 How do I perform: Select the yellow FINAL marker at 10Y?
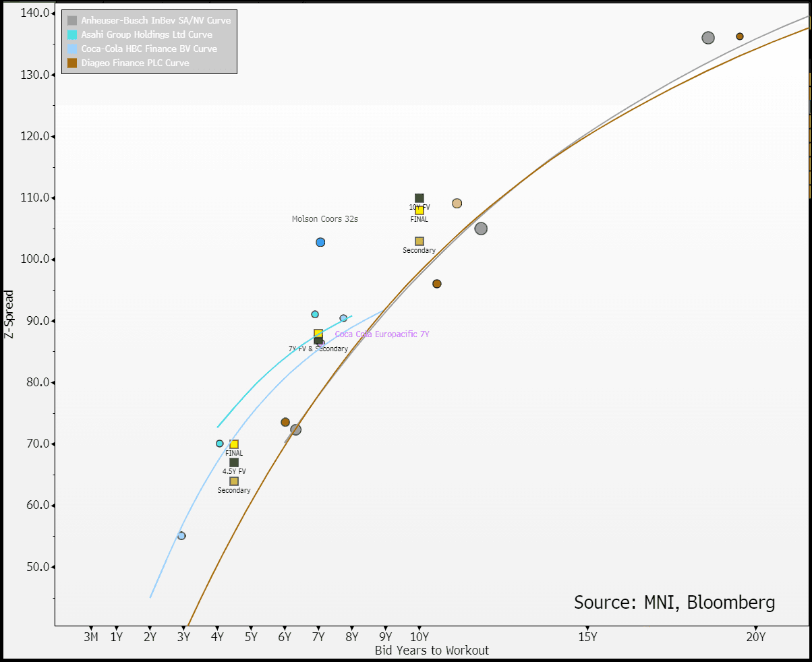pos(419,210)
